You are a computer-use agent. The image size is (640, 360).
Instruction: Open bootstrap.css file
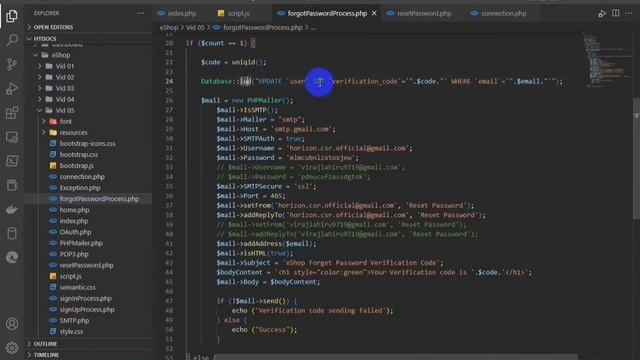point(78,155)
